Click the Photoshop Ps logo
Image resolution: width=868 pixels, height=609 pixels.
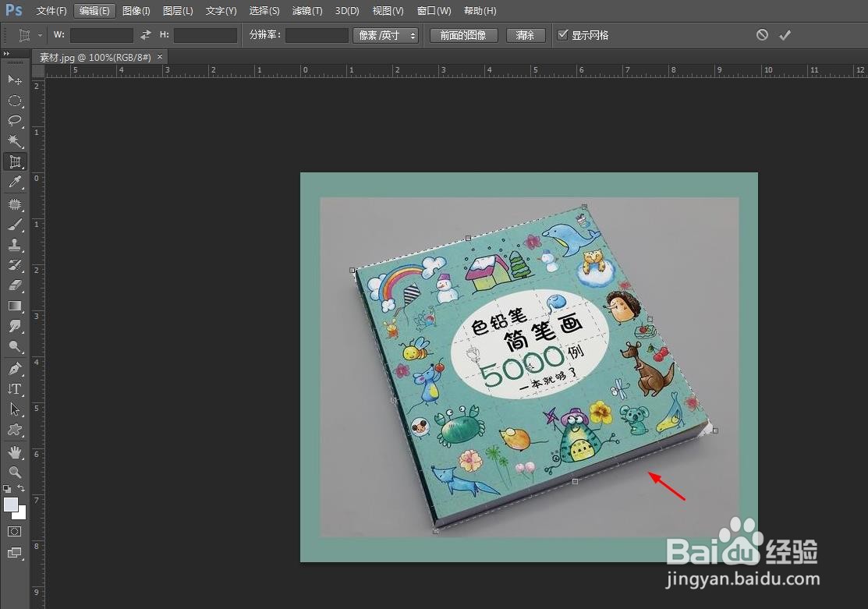(x=14, y=10)
